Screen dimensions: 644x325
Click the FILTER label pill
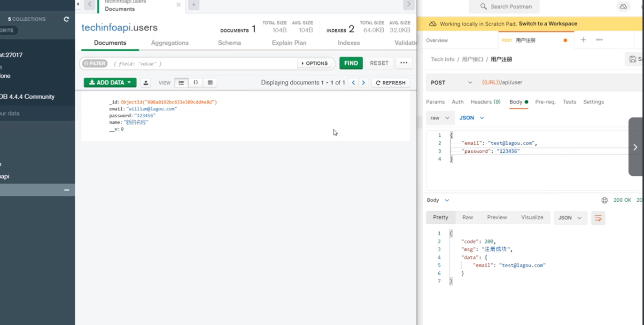95,63
